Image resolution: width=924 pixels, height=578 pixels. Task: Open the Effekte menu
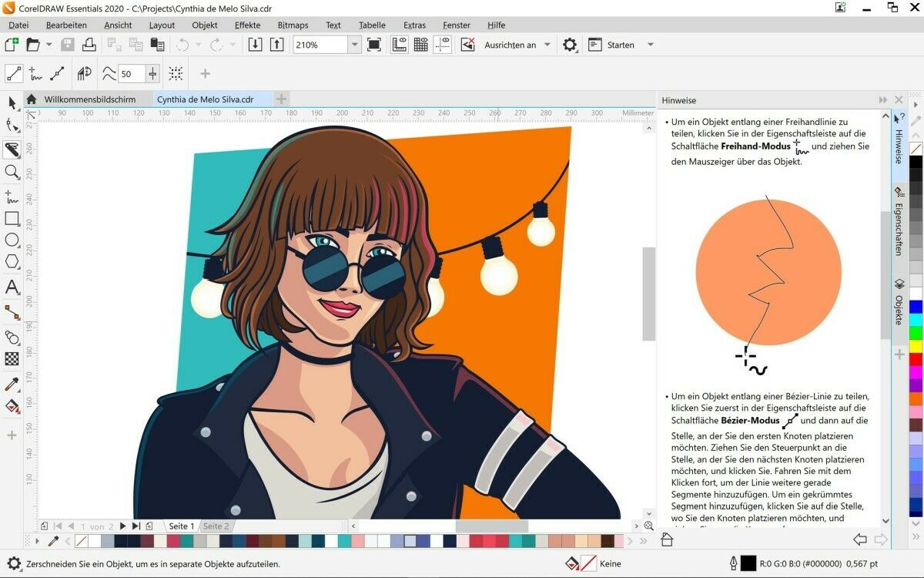coord(247,25)
